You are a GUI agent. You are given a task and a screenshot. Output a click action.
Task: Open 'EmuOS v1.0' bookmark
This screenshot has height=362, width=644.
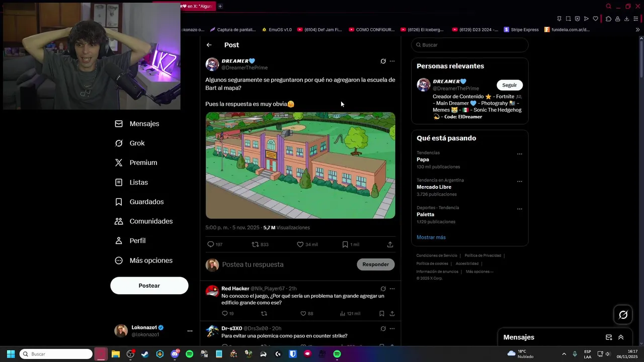coord(277,30)
